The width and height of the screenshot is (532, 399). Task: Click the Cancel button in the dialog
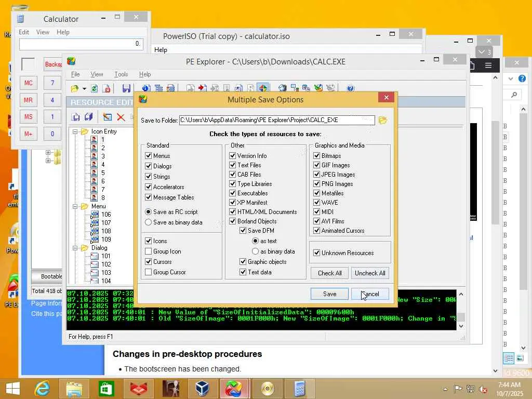[370, 294]
